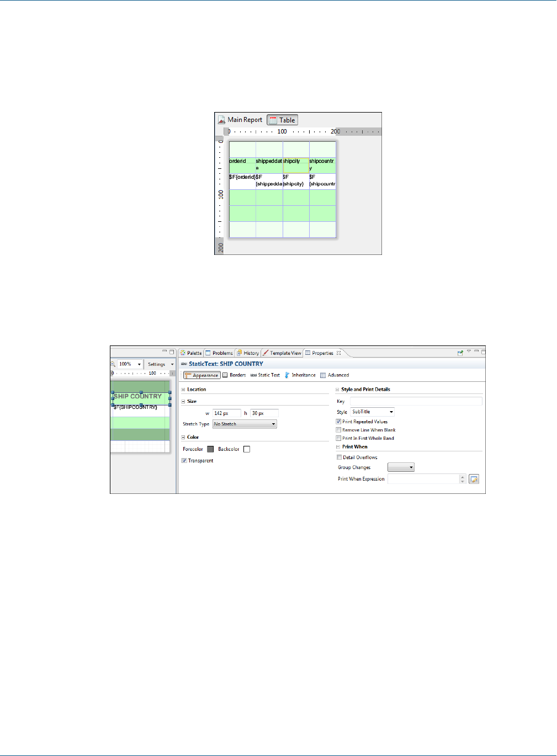Select the shipcity header cell
Viewport: 557px width, 756px height.
296,166
